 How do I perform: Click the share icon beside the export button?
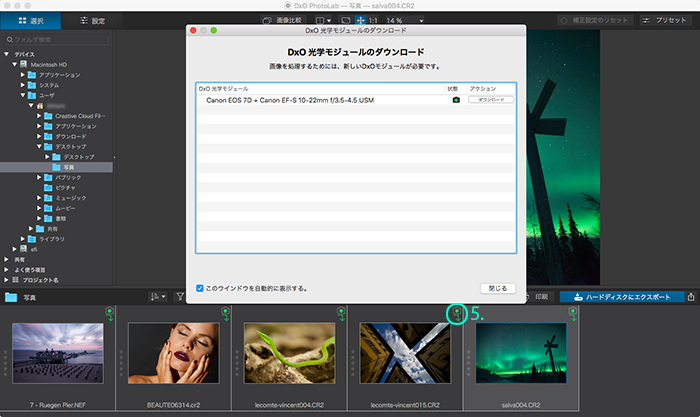[x=691, y=297]
